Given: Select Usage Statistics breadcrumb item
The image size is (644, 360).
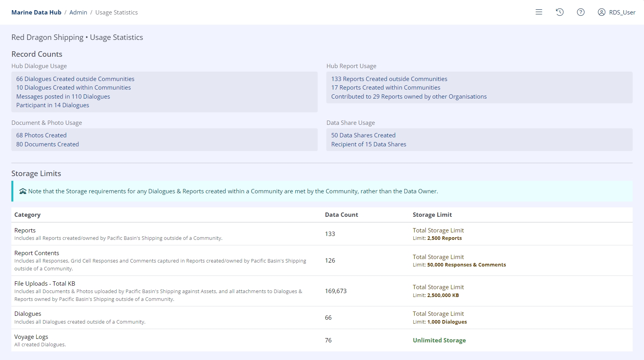Looking at the screenshot, I should coord(116,13).
